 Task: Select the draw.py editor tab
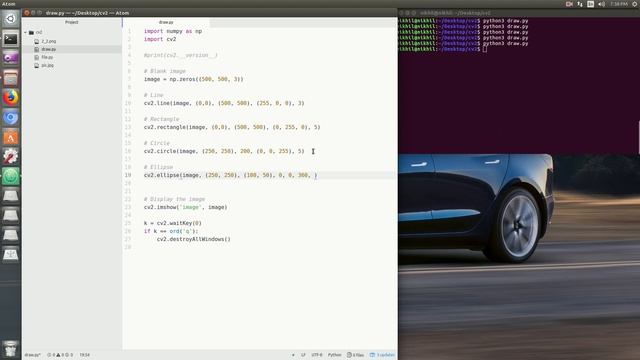tap(166, 22)
